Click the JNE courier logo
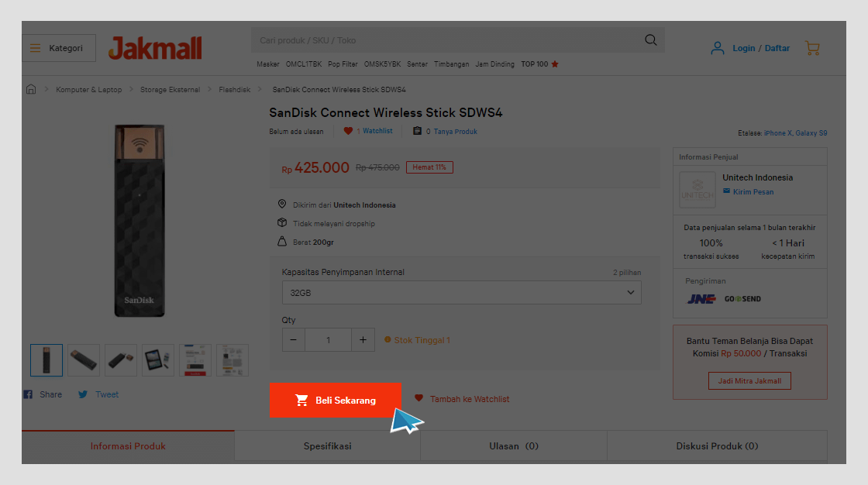 click(701, 299)
